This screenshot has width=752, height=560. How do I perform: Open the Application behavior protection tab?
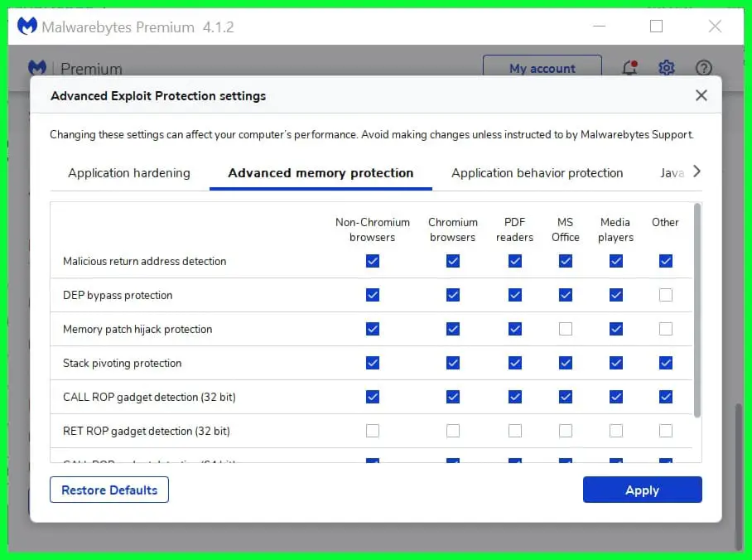pyautogui.click(x=537, y=173)
